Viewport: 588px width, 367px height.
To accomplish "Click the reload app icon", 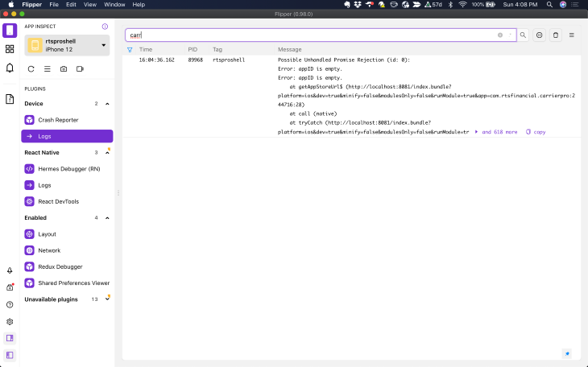I will coord(31,69).
